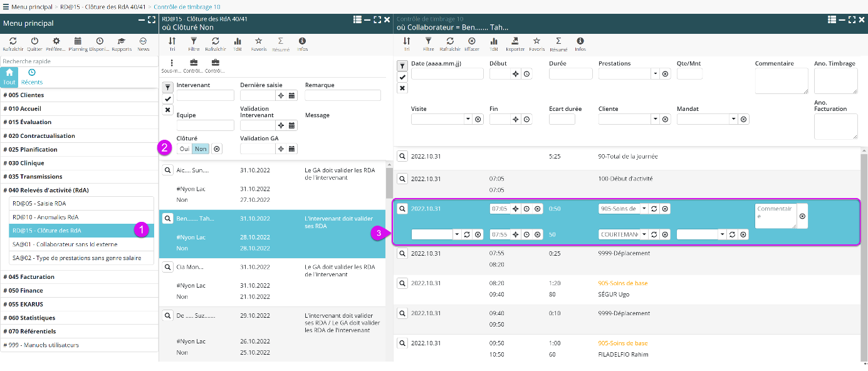This screenshot has width=868, height=371.
Task: Expand the Mandat filter dropdown
Action: point(734,119)
